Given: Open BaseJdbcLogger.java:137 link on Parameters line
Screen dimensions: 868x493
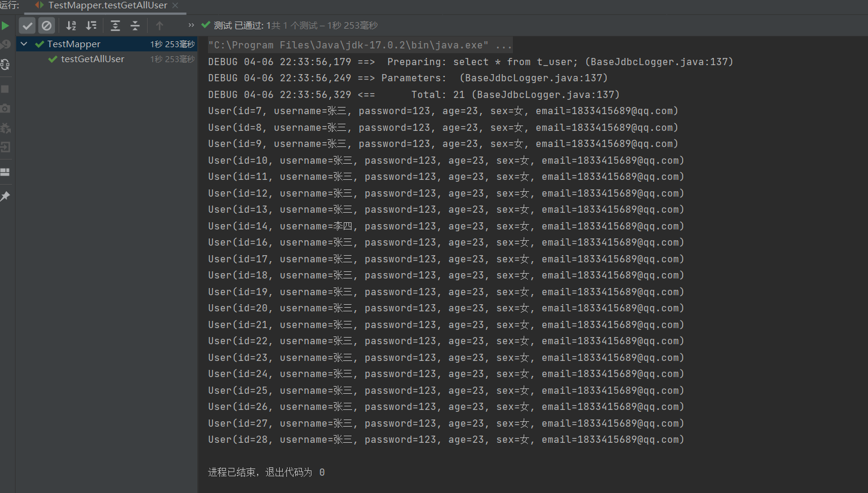Looking at the screenshot, I should [533, 78].
